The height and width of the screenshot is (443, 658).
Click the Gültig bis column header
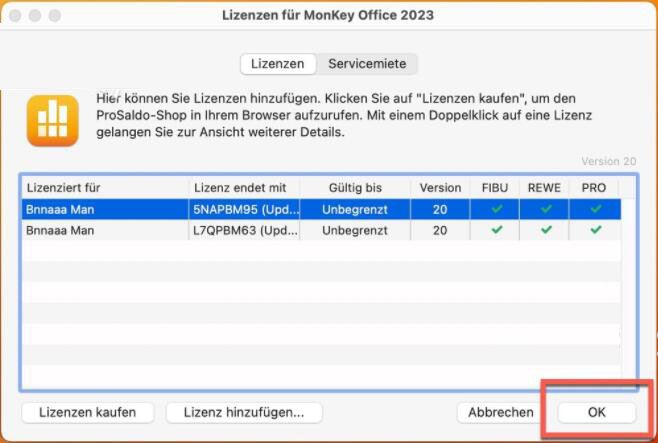tap(355, 188)
